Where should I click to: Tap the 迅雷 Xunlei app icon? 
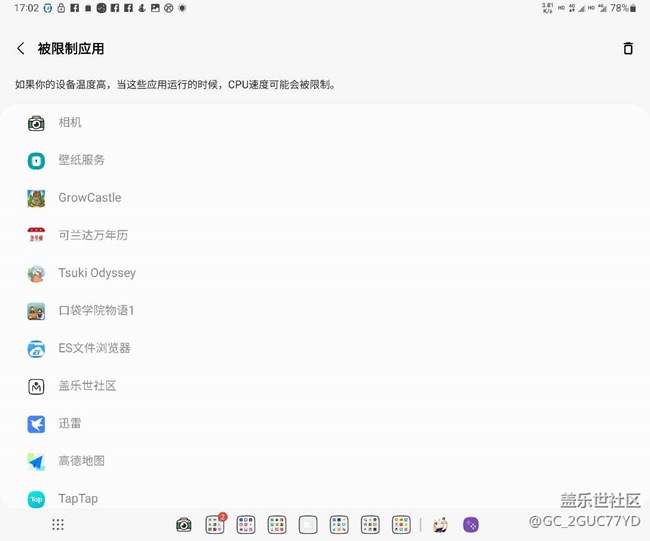click(x=36, y=424)
